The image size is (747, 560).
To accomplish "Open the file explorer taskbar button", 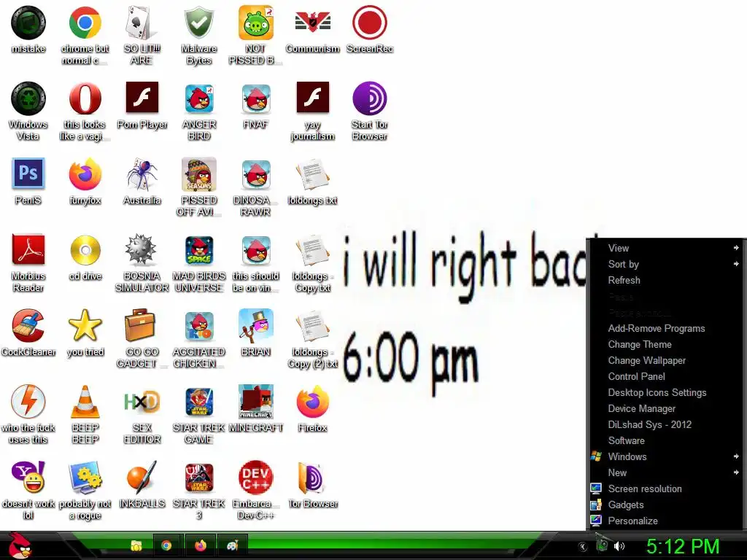I will pos(136,545).
